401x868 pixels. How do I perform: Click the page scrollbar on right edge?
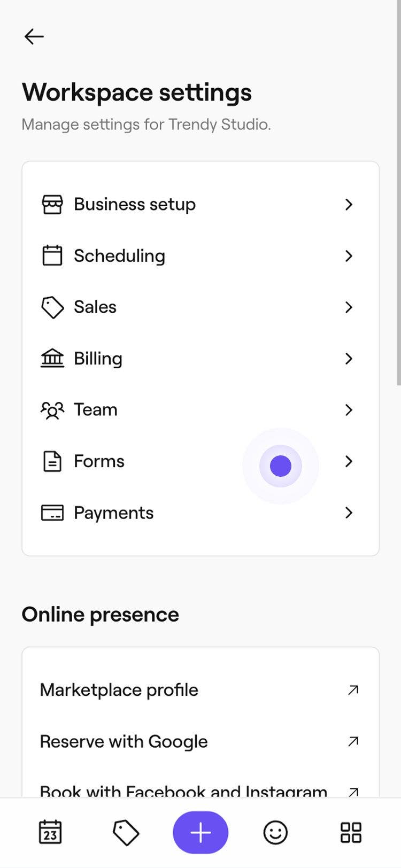pyautogui.click(x=398, y=192)
